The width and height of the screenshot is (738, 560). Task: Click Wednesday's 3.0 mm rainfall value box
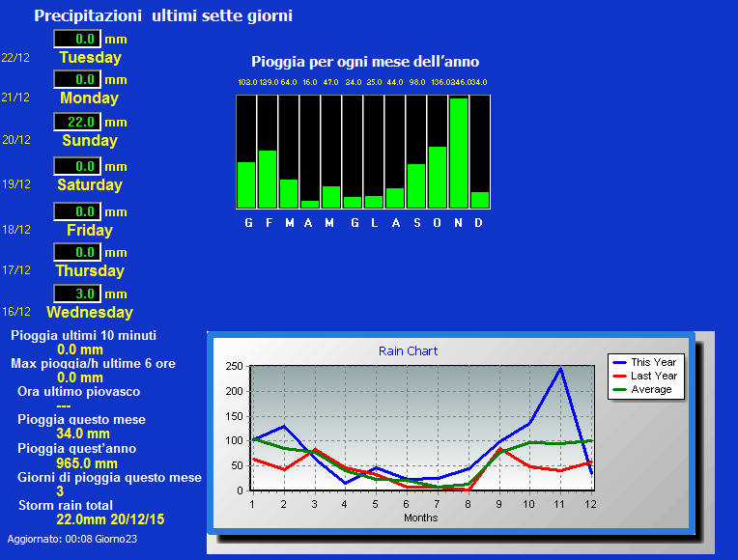pyautogui.click(x=77, y=294)
